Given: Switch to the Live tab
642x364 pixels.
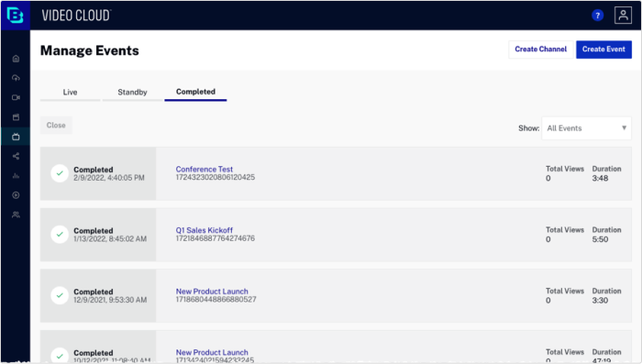Looking at the screenshot, I should pos(70,92).
